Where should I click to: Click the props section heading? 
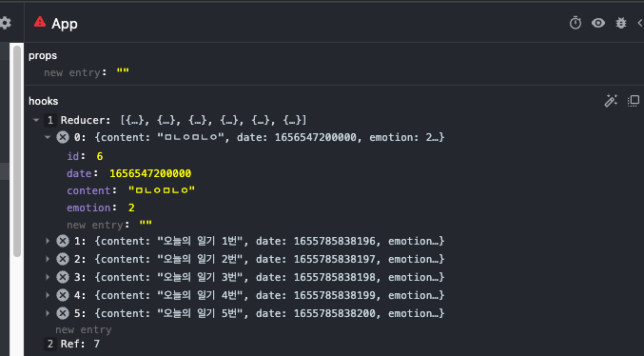(x=43, y=55)
